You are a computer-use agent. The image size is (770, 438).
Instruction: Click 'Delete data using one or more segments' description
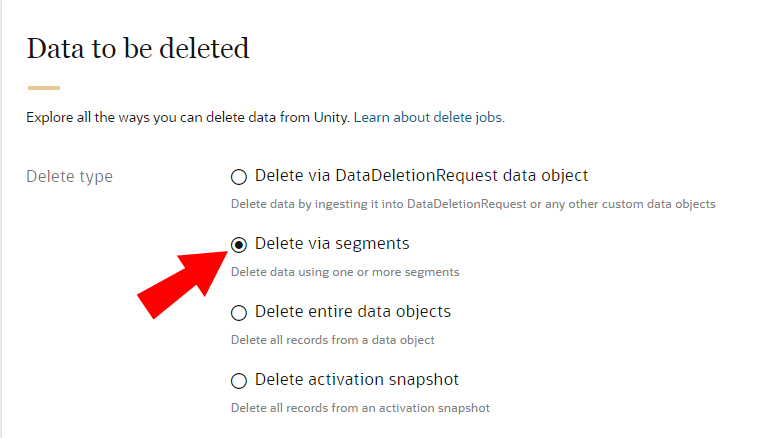click(x=345, y=272)
